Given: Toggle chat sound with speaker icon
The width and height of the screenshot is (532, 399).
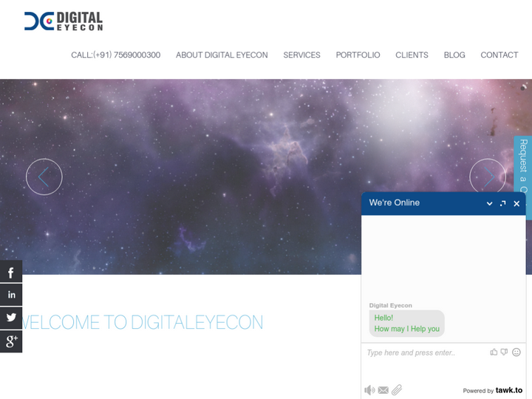Looking at the screenshot, I should 369,390.
